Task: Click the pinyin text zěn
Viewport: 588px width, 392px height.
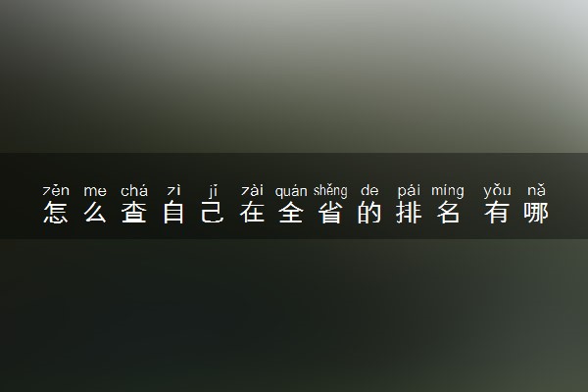Action: (x=56, y=190)
